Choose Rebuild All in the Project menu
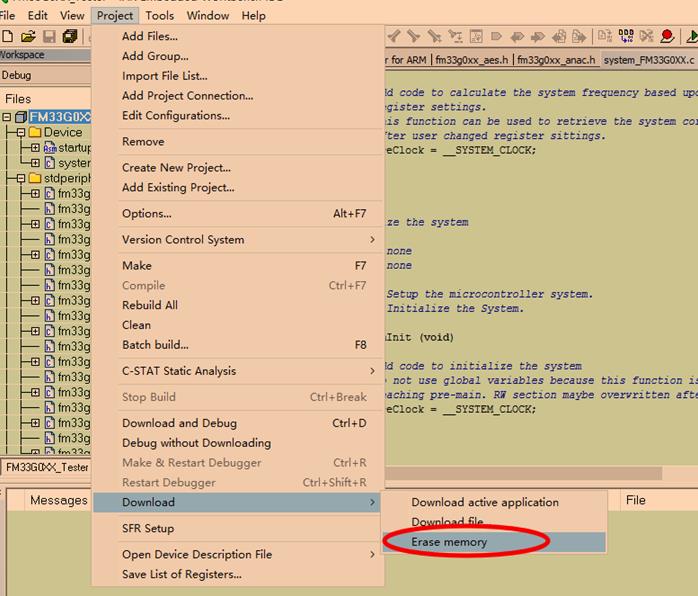The height and width of the screenshot is (596, 698). (x=150, y=305)
